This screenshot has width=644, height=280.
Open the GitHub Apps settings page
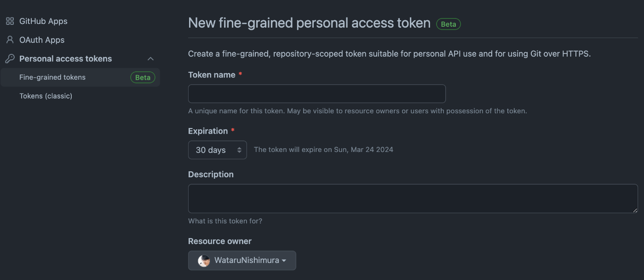pos(43,21)
